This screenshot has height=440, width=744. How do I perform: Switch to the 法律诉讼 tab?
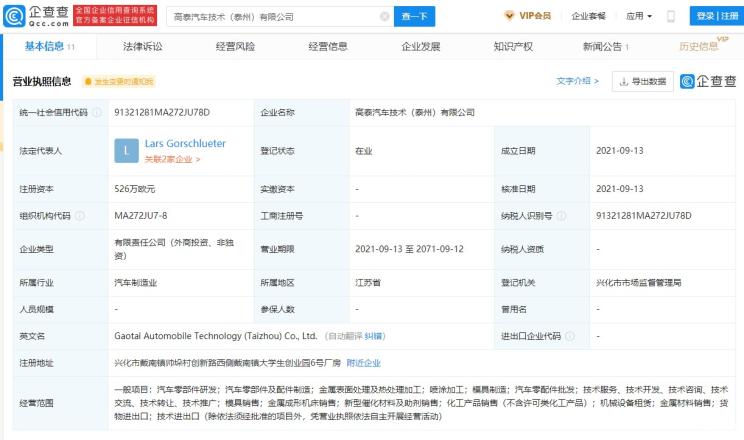point(142,47)
